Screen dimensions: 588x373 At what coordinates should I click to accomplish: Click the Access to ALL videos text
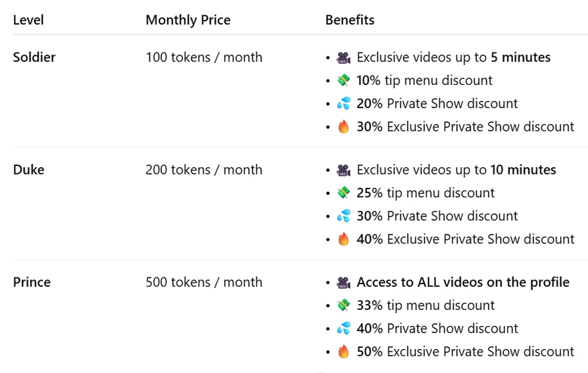pyautogui.click(x=463, y=282)
